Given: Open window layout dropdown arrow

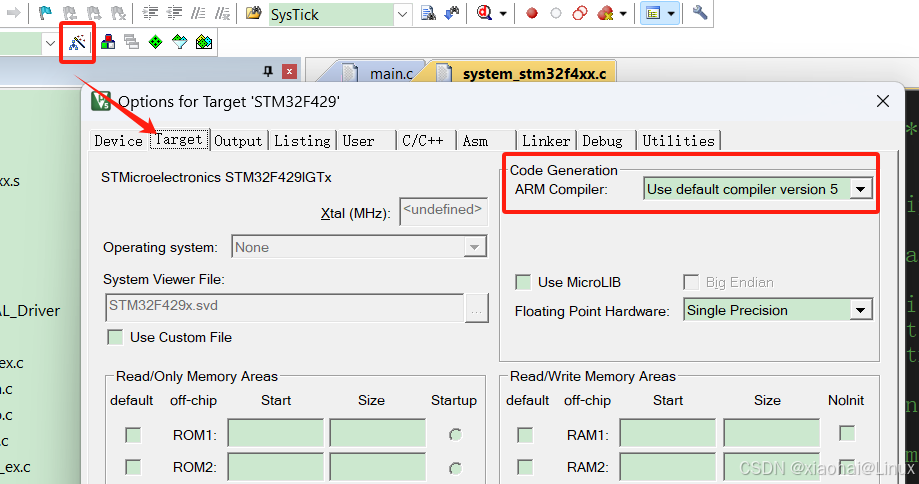Looking at the screenshot, I should coord(671,13).
